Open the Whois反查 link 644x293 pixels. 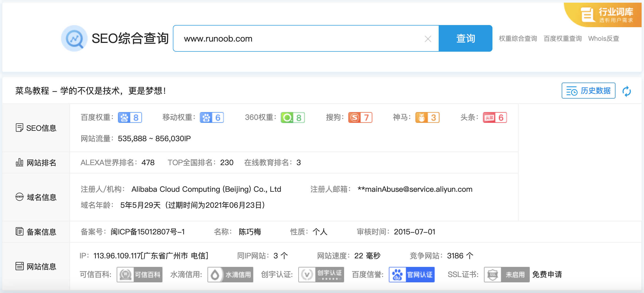[604, 39]
